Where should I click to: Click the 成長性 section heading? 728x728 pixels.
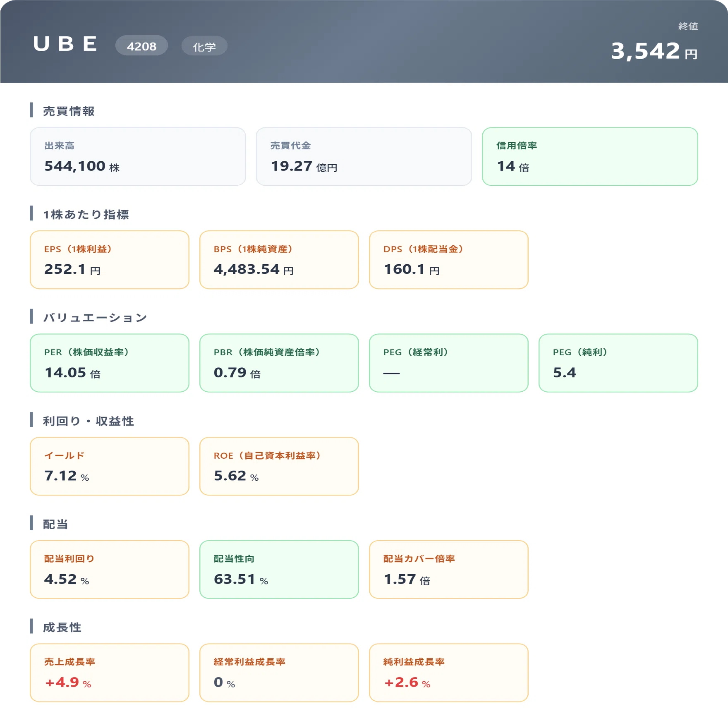tap(62, 627)
